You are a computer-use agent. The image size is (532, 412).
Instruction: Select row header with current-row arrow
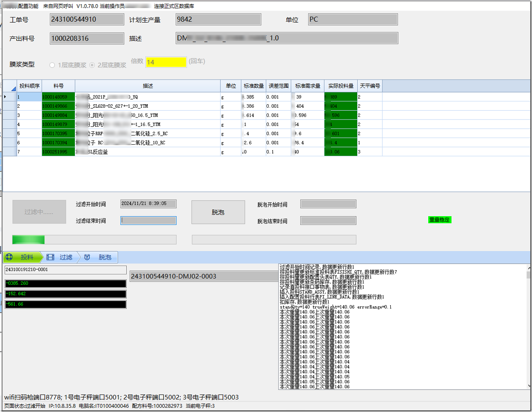pyautogui.click(x=10, y=97)
